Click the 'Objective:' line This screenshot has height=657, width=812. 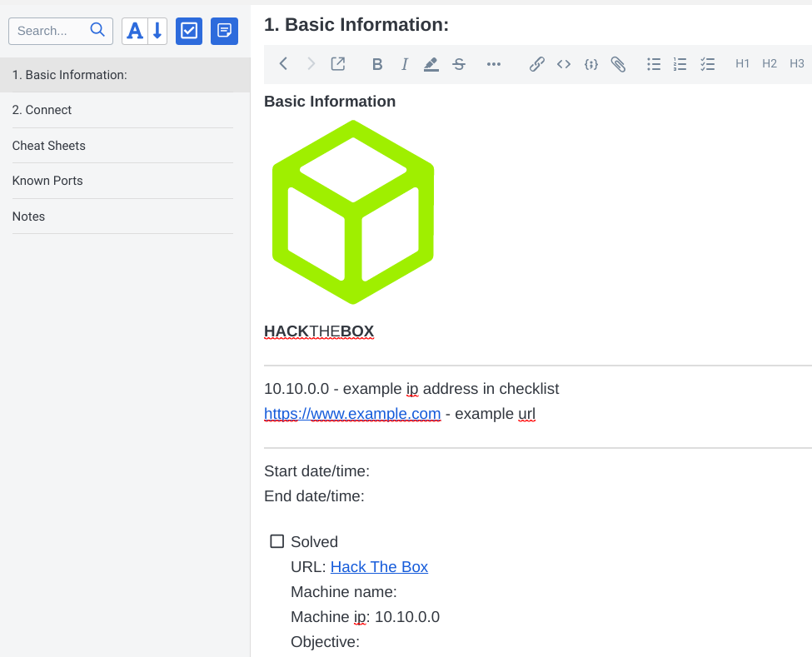[x=325, y=642]
